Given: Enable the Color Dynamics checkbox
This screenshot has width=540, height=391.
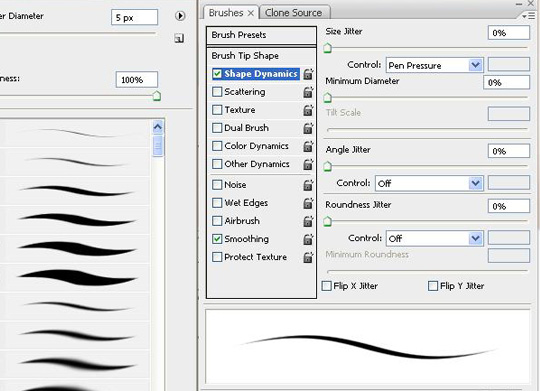Looking at the screenshot, I should coord(217,146).
